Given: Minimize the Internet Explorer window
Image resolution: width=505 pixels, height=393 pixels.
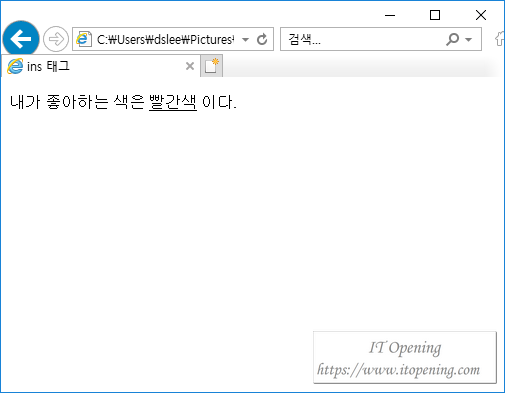Looking at the screenshot, I should click(390, 15).
